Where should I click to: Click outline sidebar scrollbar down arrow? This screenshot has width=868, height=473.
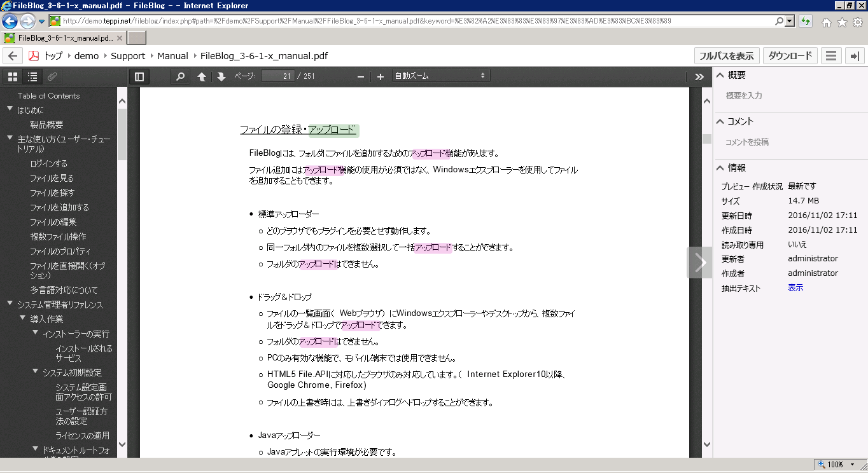[x=122, y=444]
